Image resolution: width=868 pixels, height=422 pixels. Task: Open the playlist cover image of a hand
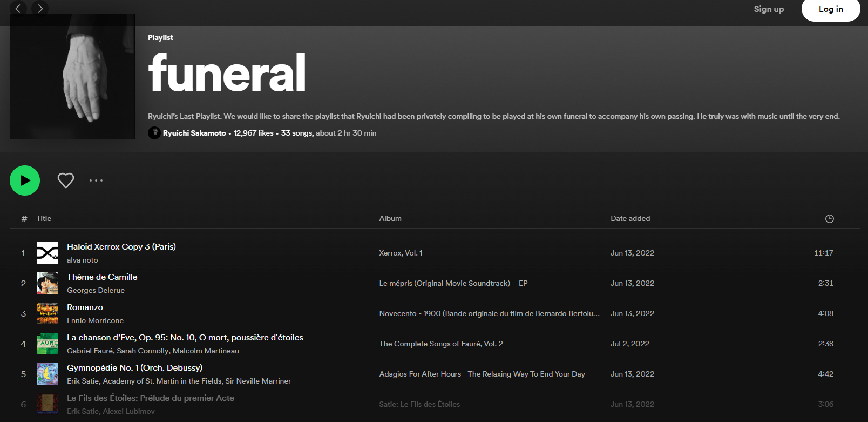72,77
